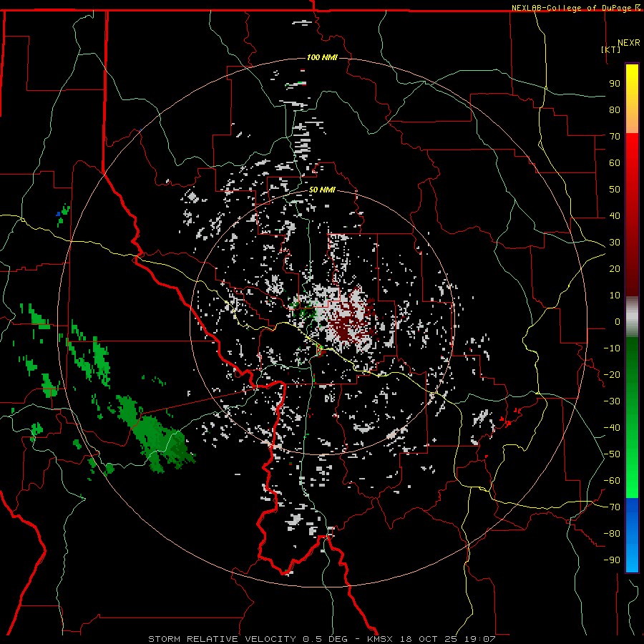
Task: Pick the gray zero band of the scale
Action: pos(632,316)
